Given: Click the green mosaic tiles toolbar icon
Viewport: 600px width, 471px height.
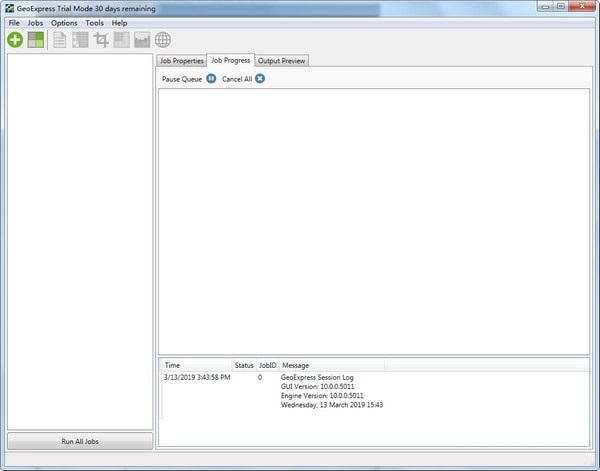Looking at the screenshot, I should 36,40.
